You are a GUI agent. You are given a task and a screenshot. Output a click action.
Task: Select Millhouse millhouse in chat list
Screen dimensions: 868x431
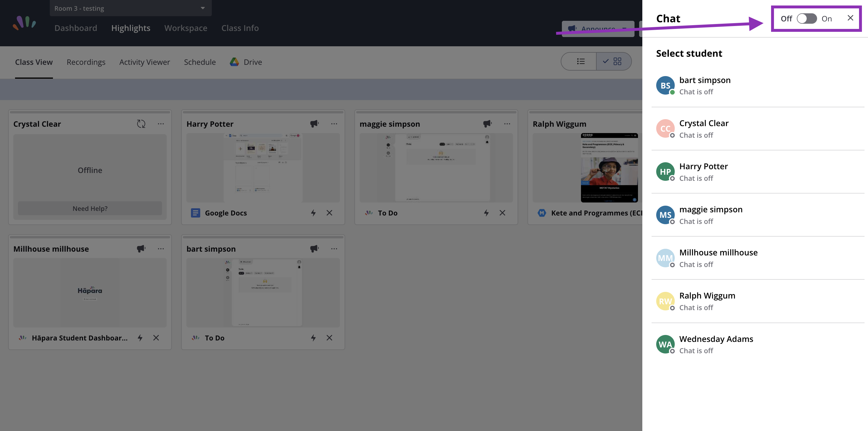point(758,258)
